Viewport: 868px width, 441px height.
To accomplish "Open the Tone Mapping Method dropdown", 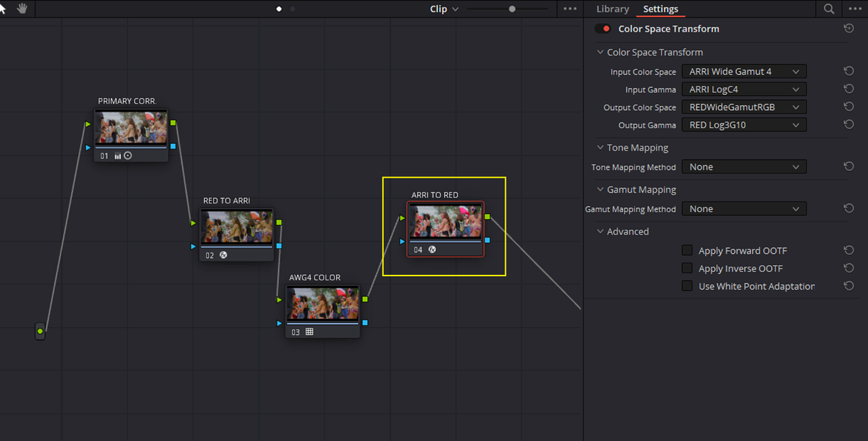I will [744, 166].
